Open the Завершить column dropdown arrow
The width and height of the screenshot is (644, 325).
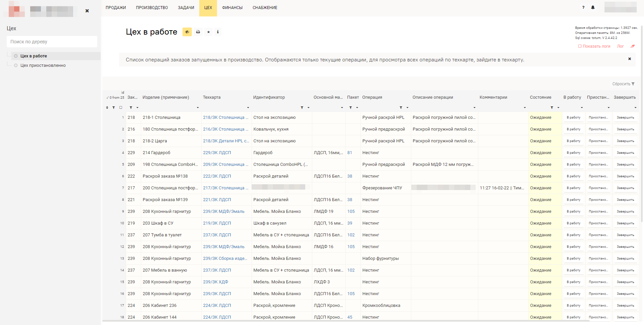[635, 108]
